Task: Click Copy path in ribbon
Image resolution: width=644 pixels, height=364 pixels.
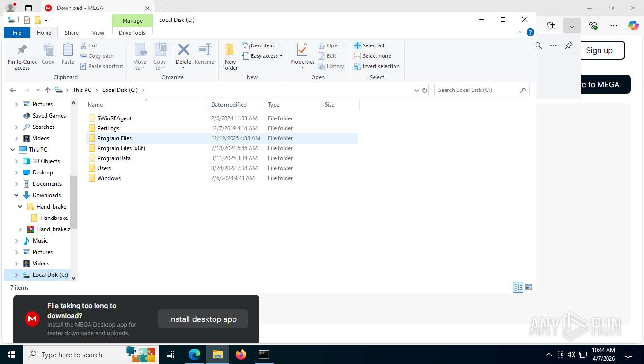Action: [97, 56]
